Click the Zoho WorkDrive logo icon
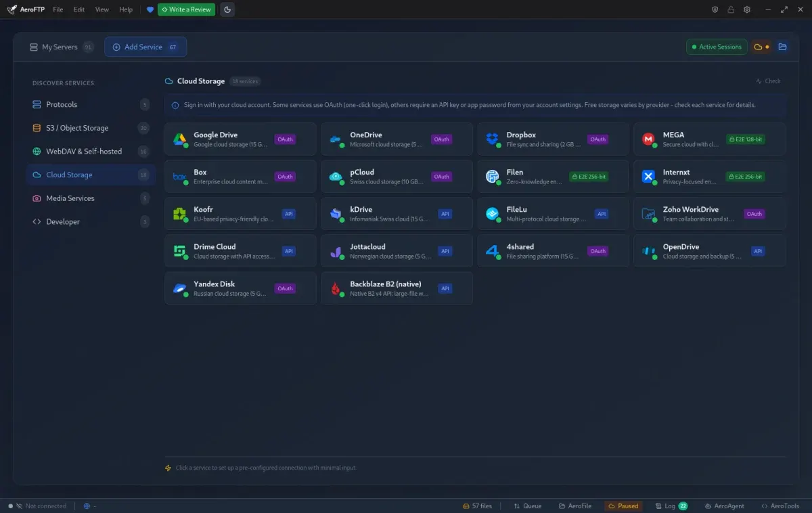The image size is (812, 513). tap(648, 214)
